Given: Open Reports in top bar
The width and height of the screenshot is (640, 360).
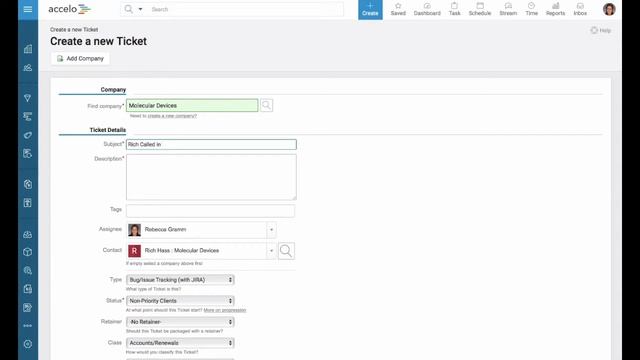Looking at the screenshot, I should coord(556,9).
